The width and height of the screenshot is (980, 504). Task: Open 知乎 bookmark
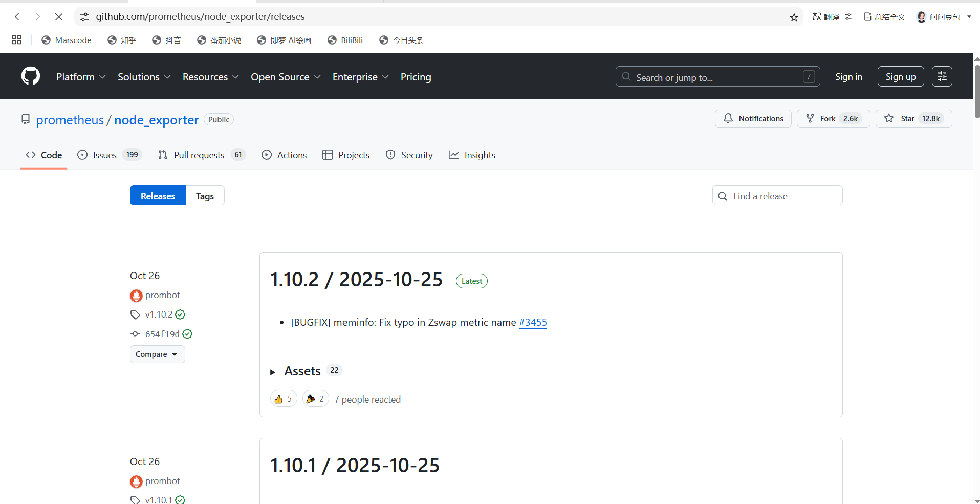tap(122, 40)
